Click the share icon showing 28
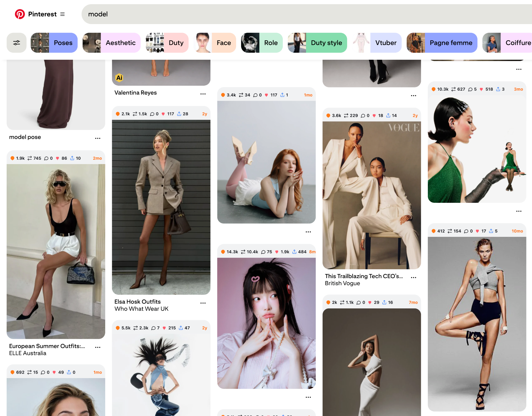 point(179,114)
